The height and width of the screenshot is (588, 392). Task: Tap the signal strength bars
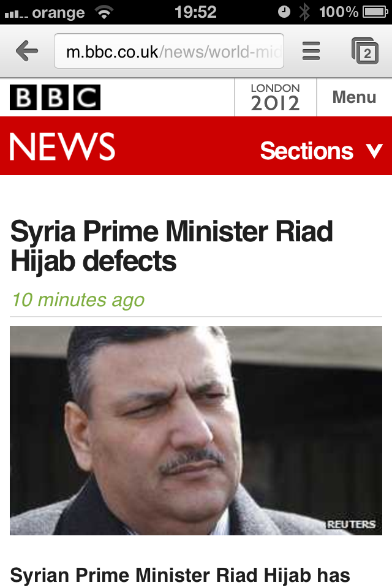coord(16,14)
